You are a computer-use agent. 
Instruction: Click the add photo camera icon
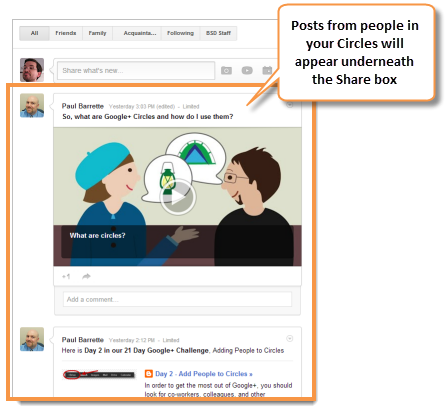click(x=226, y=70)
